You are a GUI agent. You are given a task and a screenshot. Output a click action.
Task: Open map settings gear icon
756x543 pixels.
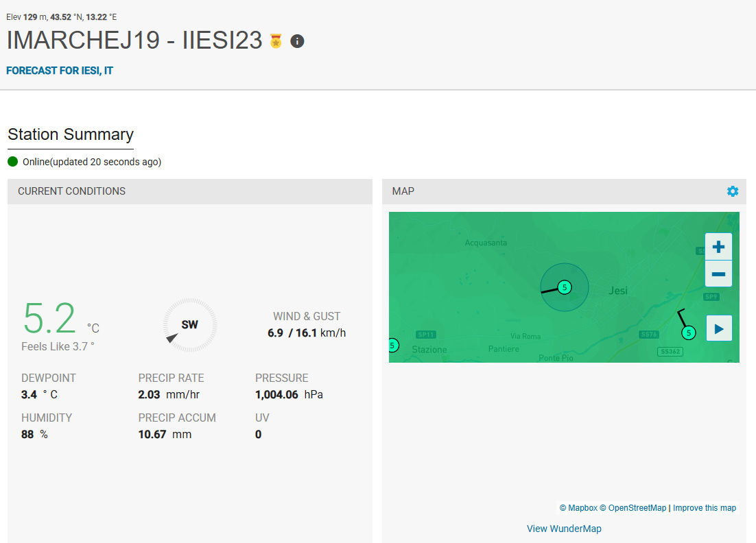(733, 191)
